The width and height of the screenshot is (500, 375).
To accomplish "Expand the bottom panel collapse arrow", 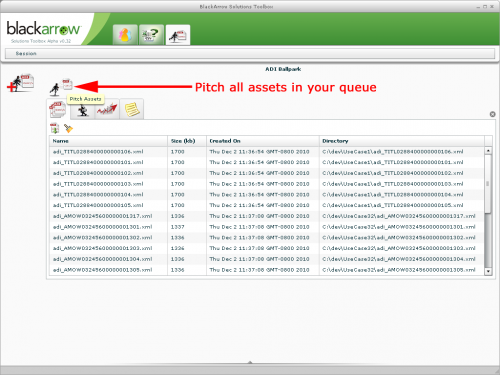I will click(x=250, y=362).
